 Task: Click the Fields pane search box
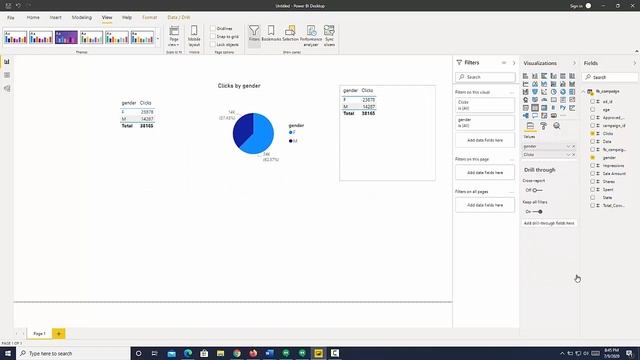[610, 77]
